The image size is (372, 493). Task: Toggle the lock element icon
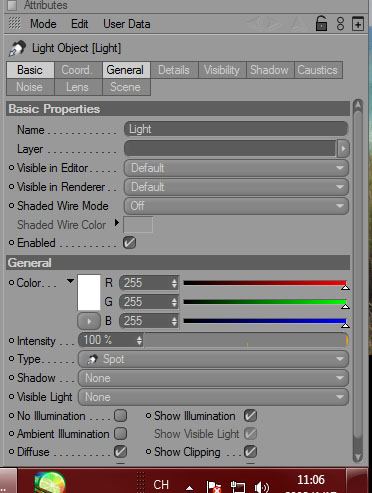pyautogui.click(x=321, y=24)
